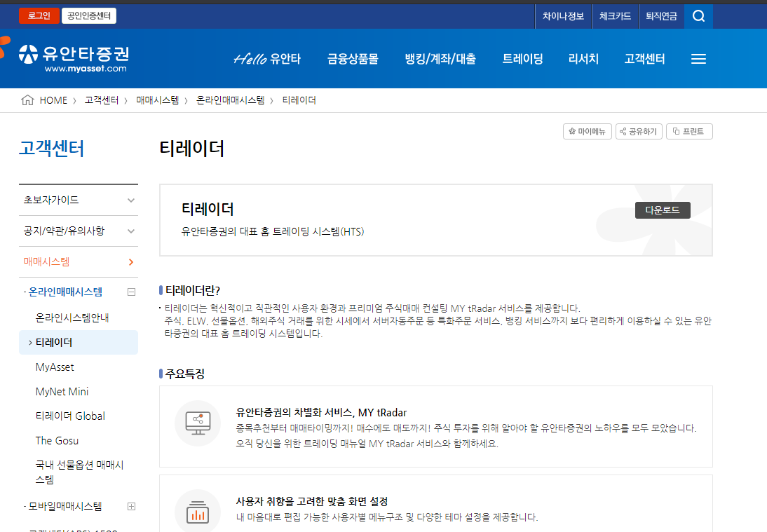Open 퇴직연금 in top bar
Image resolution: width=767 pixels, height=532 pixels.
(661, 16)
